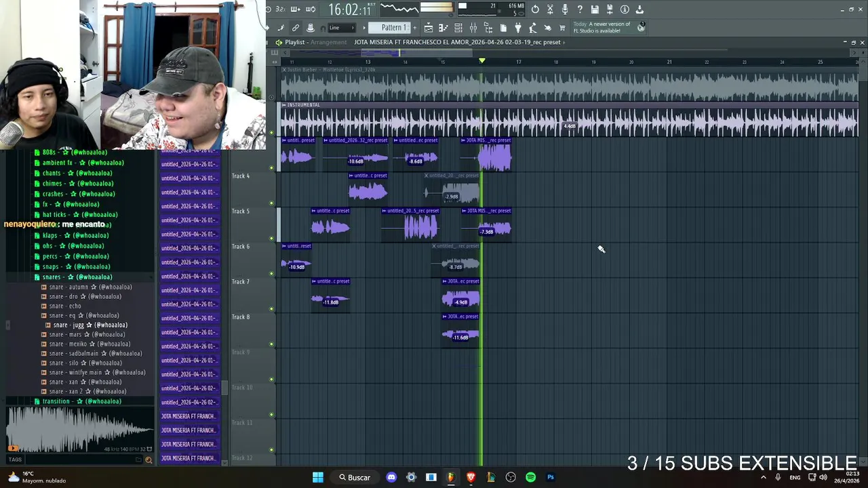Image resolution: width=868 pixels, height=488 pixels.
Task: Open Spotify from the taskbar
Action: pos(530,477)
